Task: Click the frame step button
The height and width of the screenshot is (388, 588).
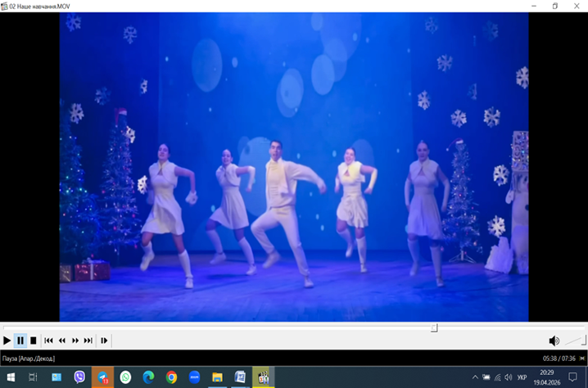Action: 104,341
